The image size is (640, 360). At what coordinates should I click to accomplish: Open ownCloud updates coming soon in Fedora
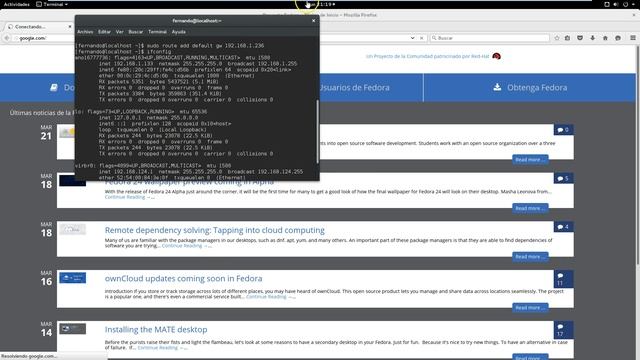(x=183, y=278)
